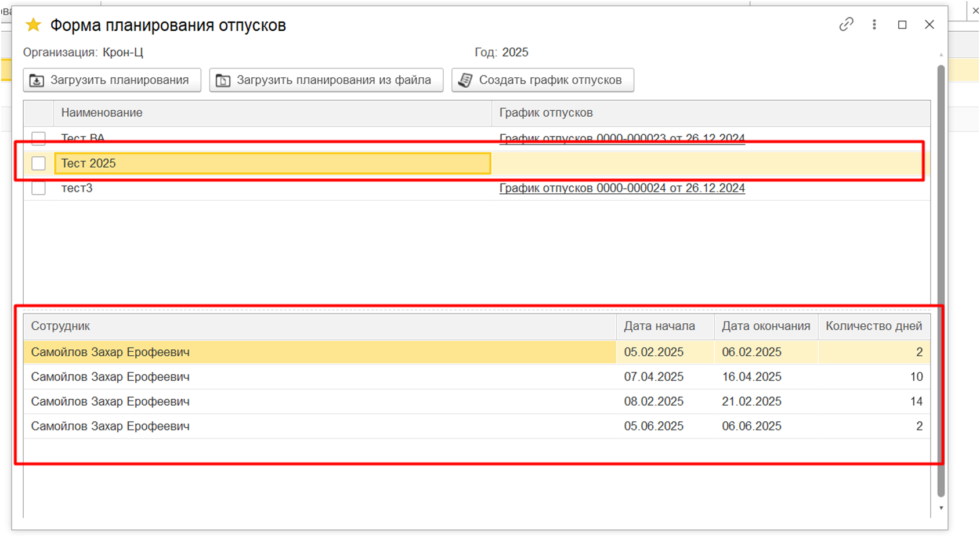Click the Количество дней column header
This screenshot has height=538, width=980.
874,326
